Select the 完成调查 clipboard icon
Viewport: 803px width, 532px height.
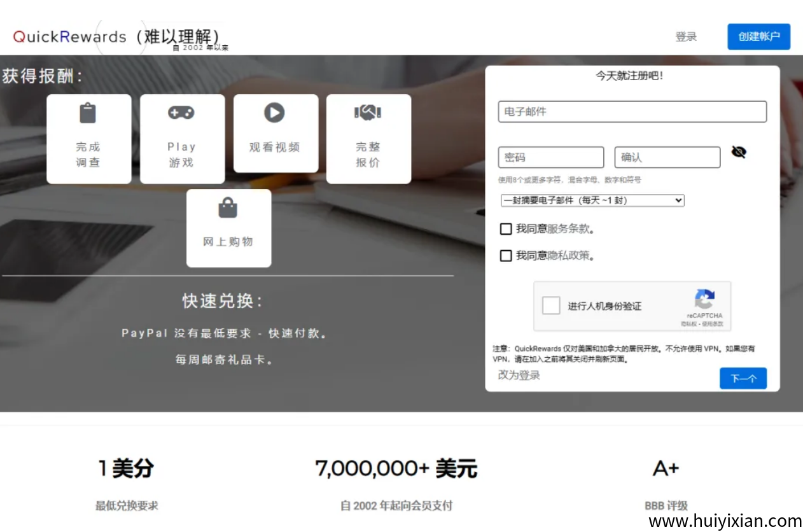(88, 112)
